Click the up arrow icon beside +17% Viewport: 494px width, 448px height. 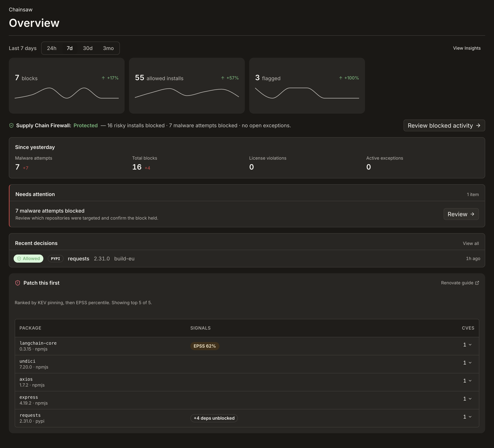(x=103, y=78)
